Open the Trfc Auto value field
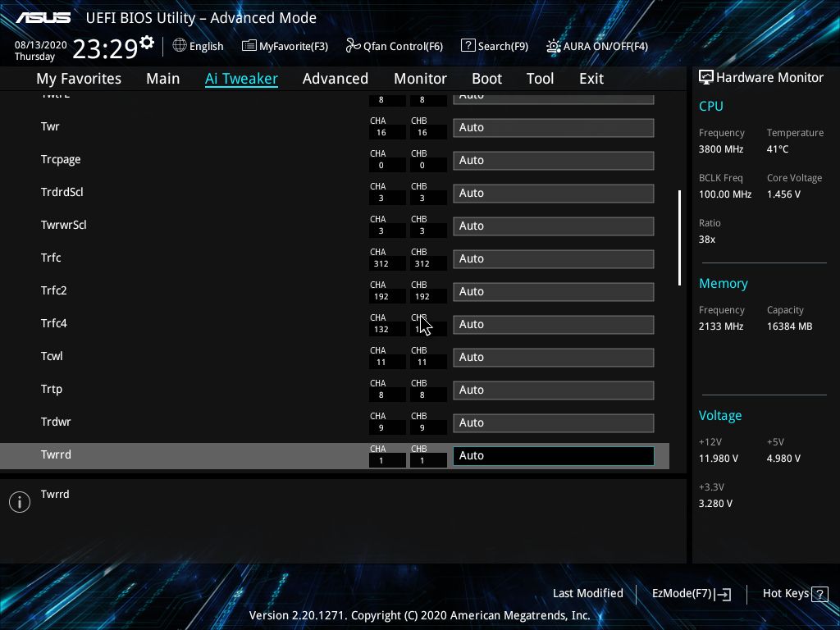This screenshot has width=840, height=630. tap(554, 258)
